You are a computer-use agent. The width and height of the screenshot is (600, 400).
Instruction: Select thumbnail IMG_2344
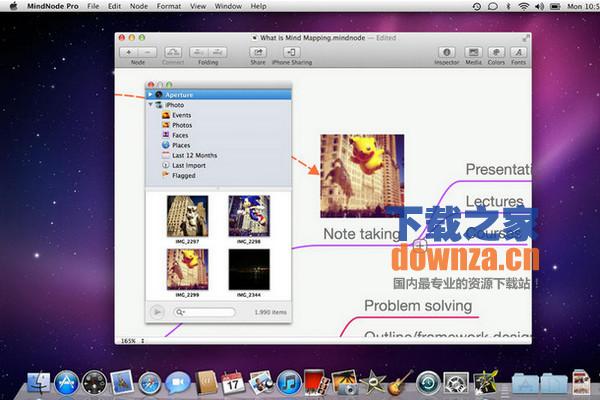(249, 269)
